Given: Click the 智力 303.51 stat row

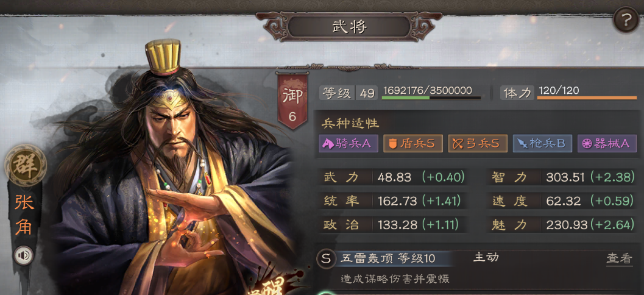Looking at the screenshot, I should coord(561,177).
